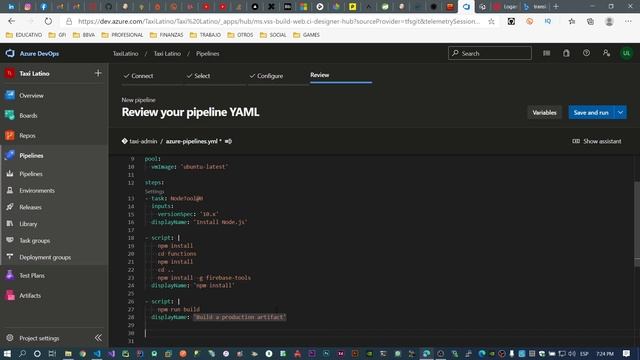Open a new browser tab with plus button
This screenshot has width=640, height=360.
point(556,7)
